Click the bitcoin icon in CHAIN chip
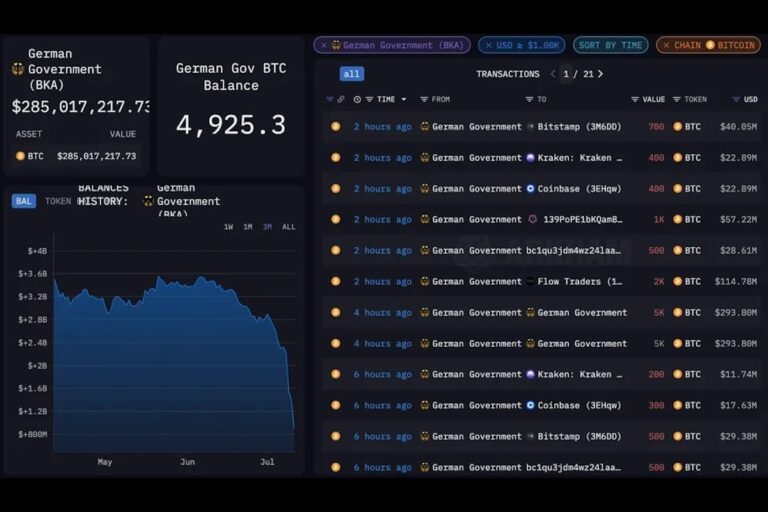This screenshot has height=512, width=768. pos(710,45)
